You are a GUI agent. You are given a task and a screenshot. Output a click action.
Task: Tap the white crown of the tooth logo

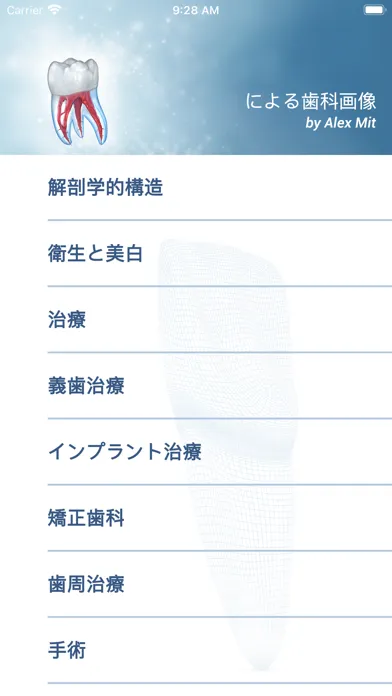[x=73, y=76]
